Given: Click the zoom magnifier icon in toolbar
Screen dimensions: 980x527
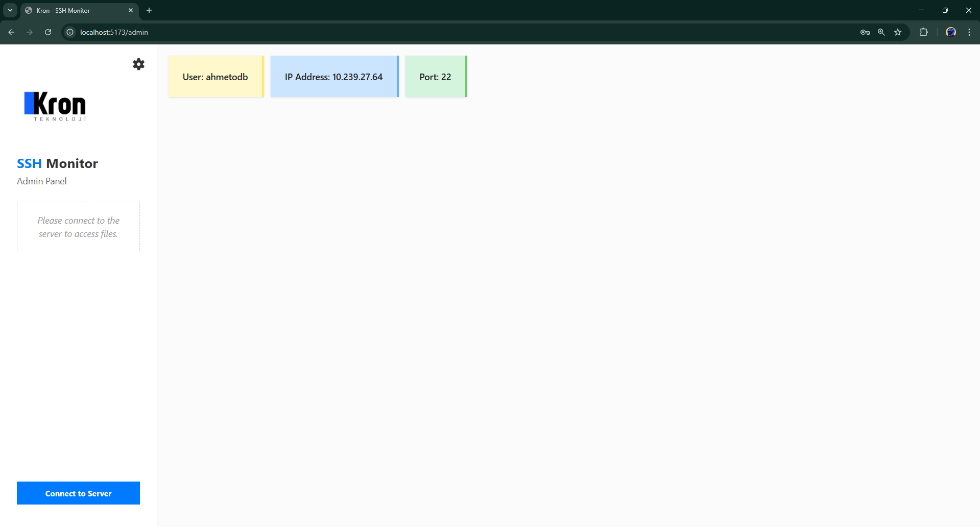Looking at the screenshot, I should pos(881,32).
